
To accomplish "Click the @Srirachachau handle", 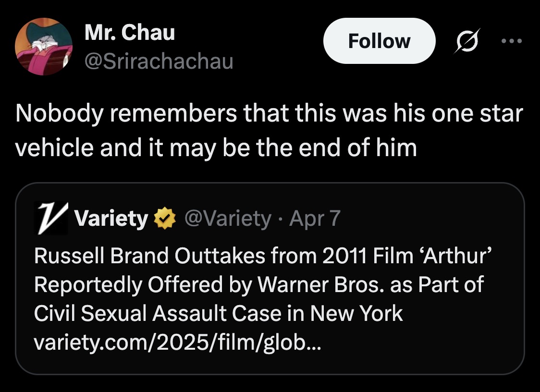I will 159,61.
